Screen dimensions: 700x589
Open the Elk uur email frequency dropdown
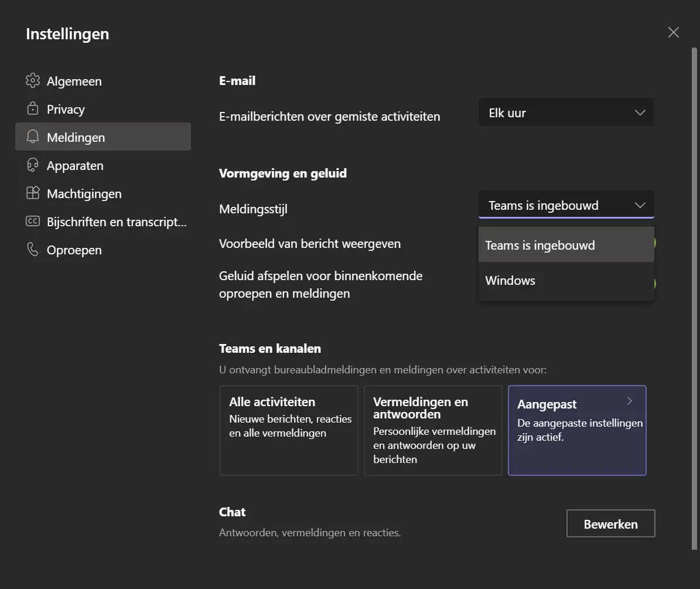click(x=566, y=113)
